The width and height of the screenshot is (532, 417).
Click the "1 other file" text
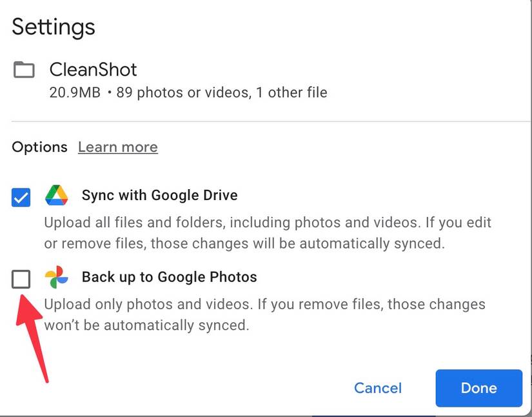(x=291, y=92)
